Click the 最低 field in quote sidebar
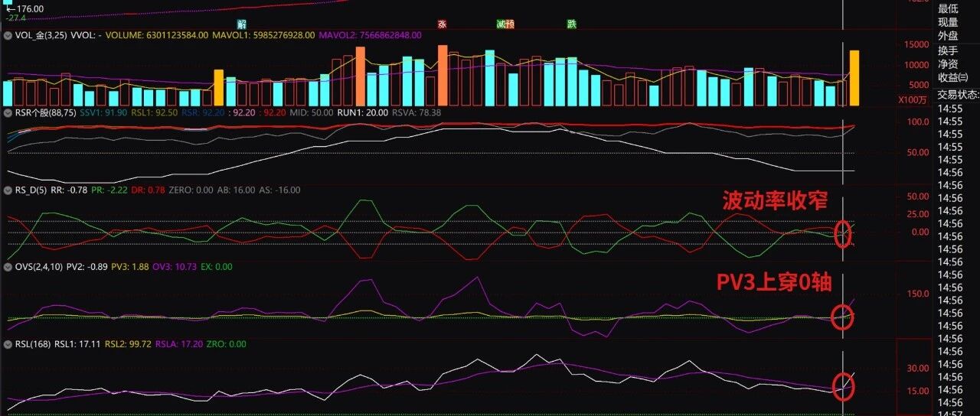Screen dimensions: 980x416 [948, 8]
